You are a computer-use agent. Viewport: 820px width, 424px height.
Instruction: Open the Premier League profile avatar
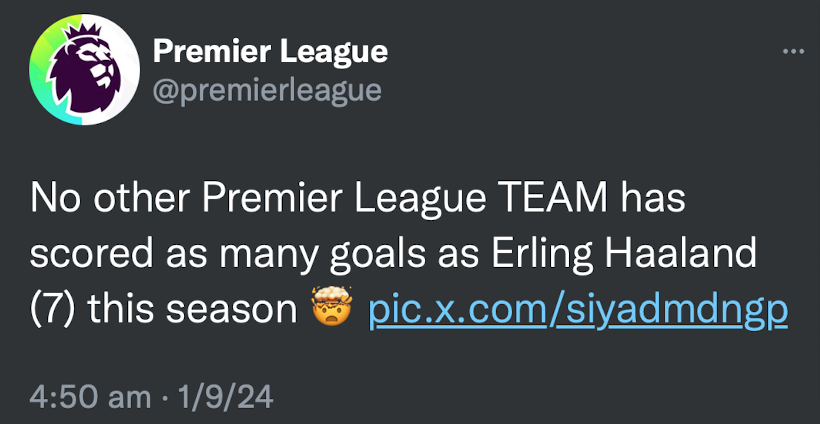pyautogui.click(x=85, y=70)
